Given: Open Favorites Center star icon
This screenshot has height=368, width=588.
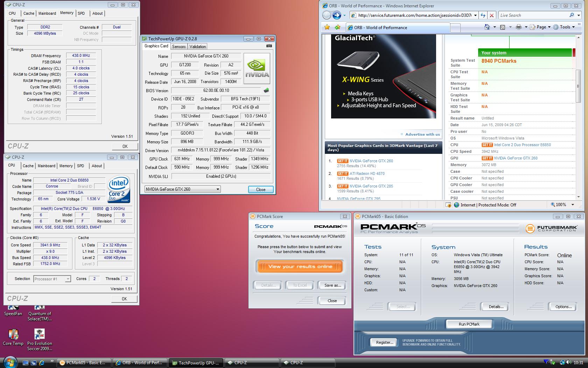Looking at the screenshot, I should [x=327, y=27].
